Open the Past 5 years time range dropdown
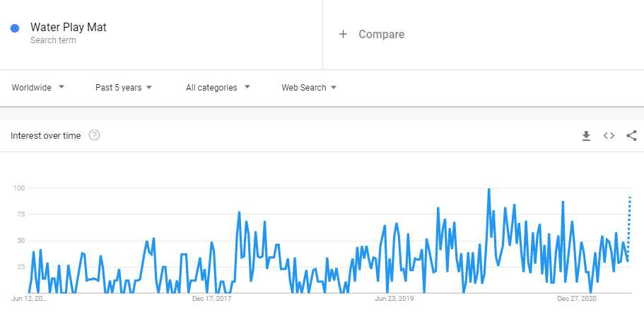Screen dimensions: 644x320 [124, 88]
